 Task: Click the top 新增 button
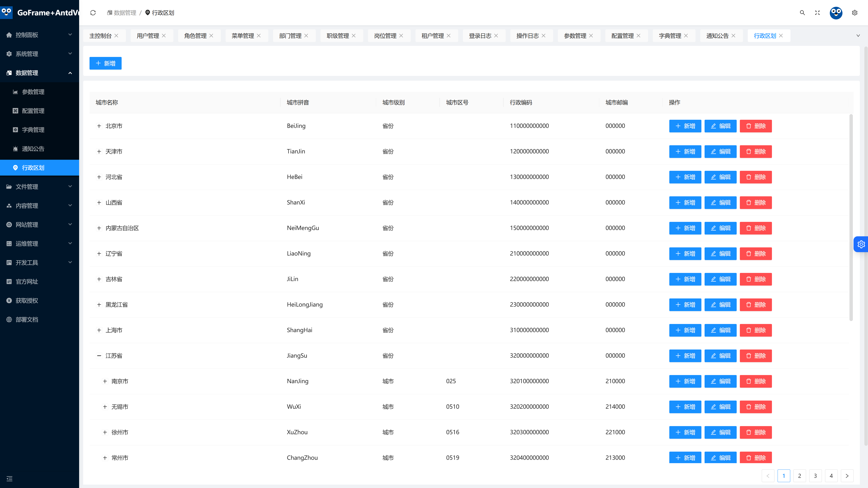point(106,63)
